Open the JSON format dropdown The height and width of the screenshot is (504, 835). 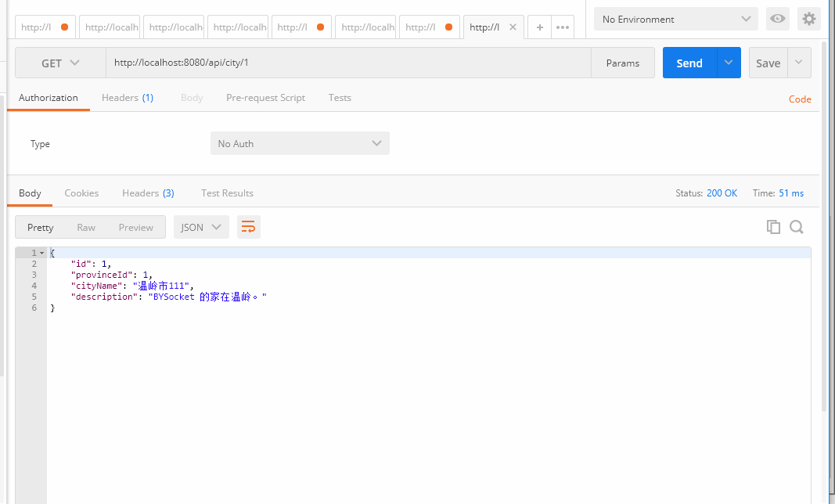201,227
